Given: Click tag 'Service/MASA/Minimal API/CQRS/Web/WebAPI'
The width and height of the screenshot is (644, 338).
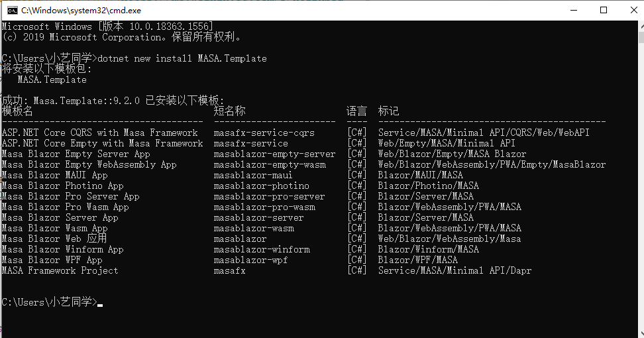Looking at the screenshot, I should (484, 133).
